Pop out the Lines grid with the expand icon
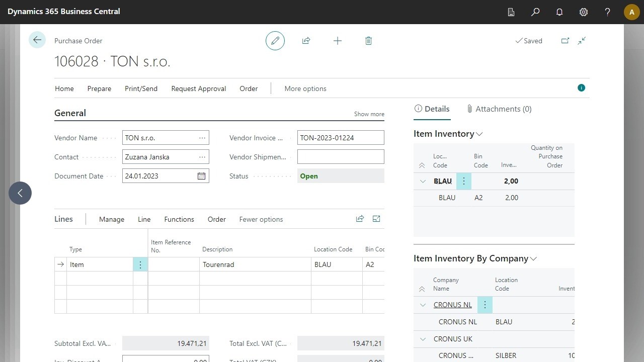 coord(376,219)
